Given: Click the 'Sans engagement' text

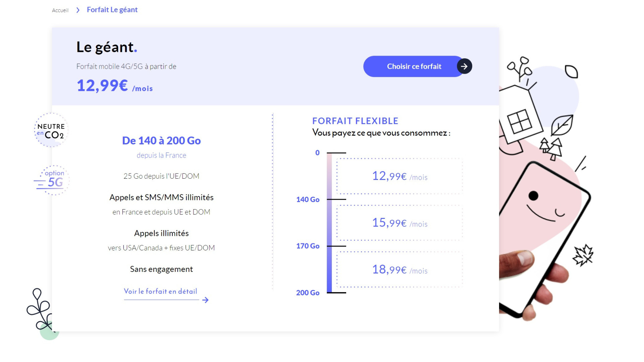Looking at the screenshot, I should 161,269.
